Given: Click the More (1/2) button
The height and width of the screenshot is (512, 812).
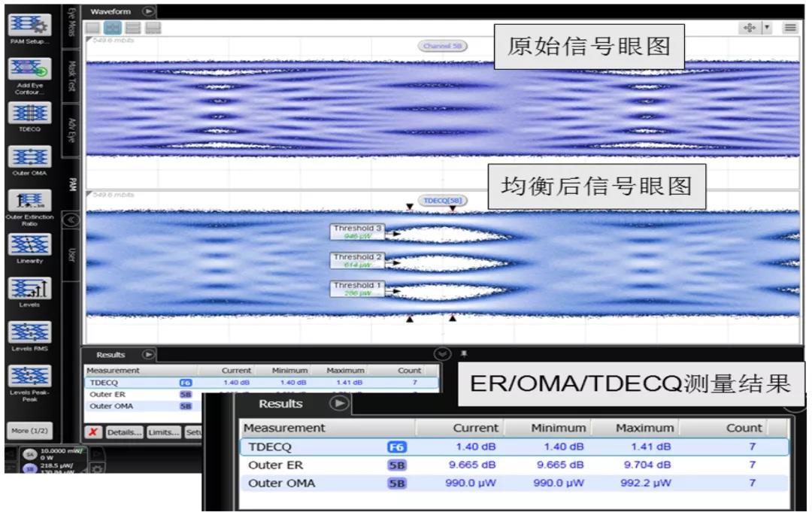Looking at the screenshot, I should click(29, 431).
